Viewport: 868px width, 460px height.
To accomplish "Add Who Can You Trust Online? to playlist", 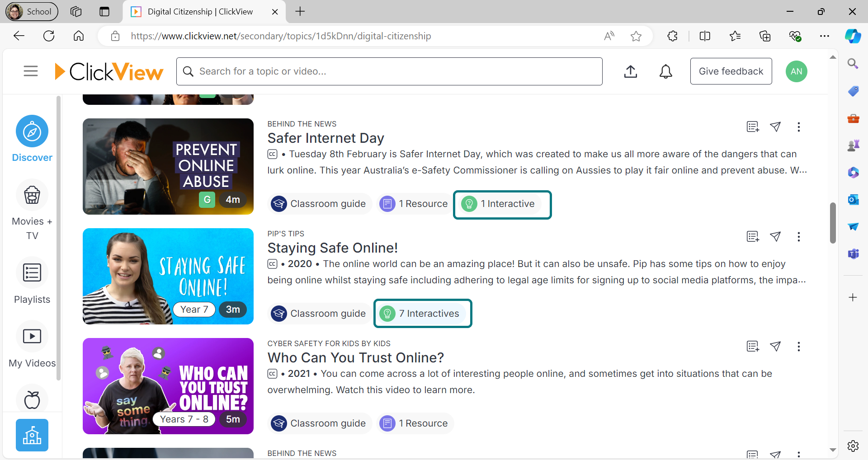I will tap(753, 347).
